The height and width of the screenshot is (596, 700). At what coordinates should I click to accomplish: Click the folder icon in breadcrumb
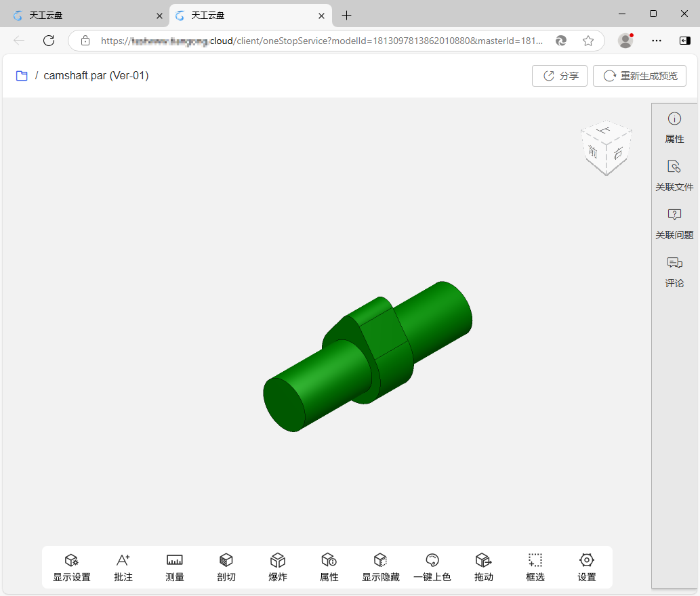click(x=22, y=76)
